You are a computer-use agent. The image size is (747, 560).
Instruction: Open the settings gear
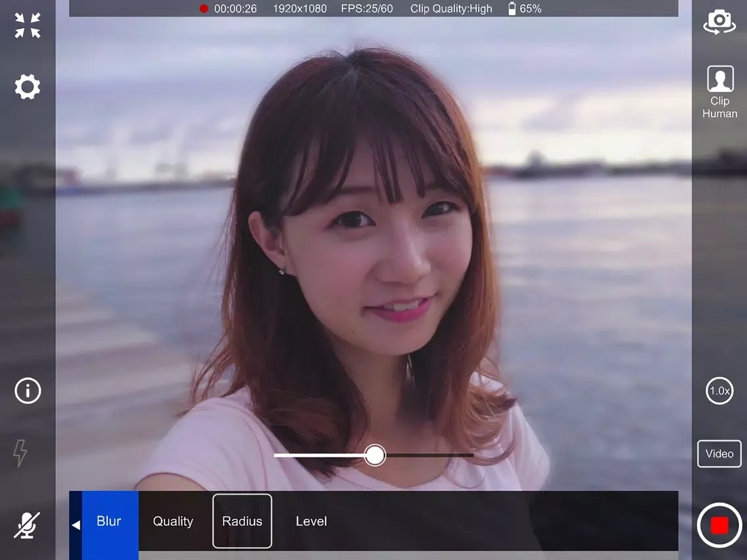tap(28, 87)
